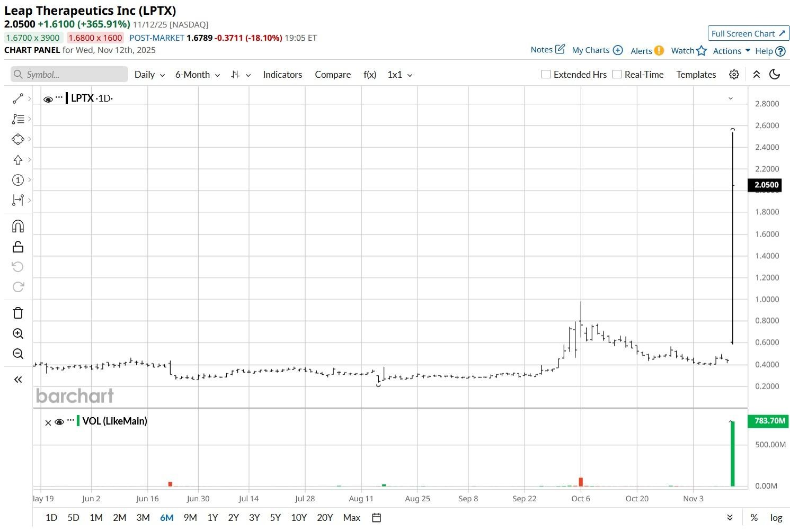Viewport: 790px width, 532px height.
Task: Toggle the magnet snap mode
Action: pos(18,227)
